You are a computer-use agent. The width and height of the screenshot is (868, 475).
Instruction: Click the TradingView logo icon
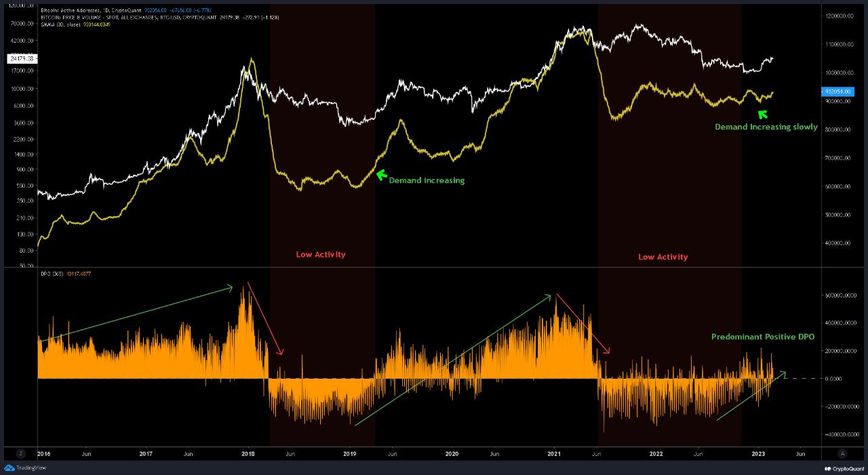9,468
